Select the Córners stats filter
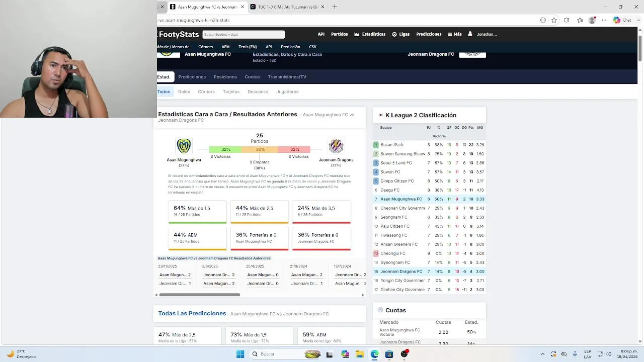The height and width of the screenshot is (362, 644). click(206, 92)
